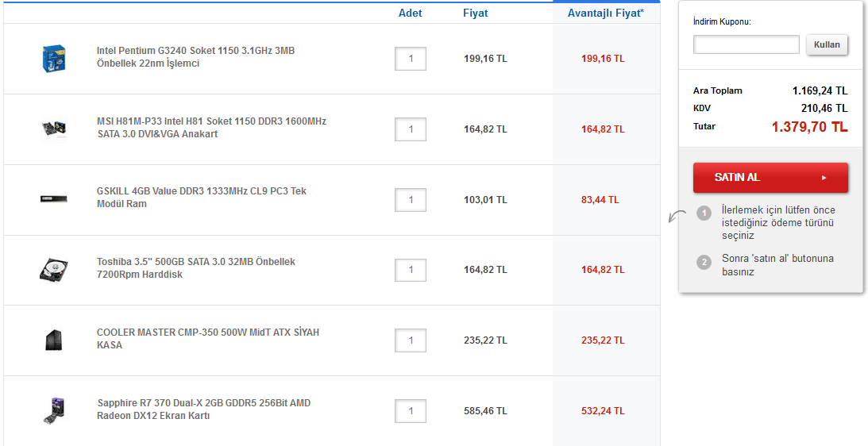The width and height of the screenshot is (868, 446).
Task: Click the arrow icon beside payment instructions
Action: (x=677, y=217)
